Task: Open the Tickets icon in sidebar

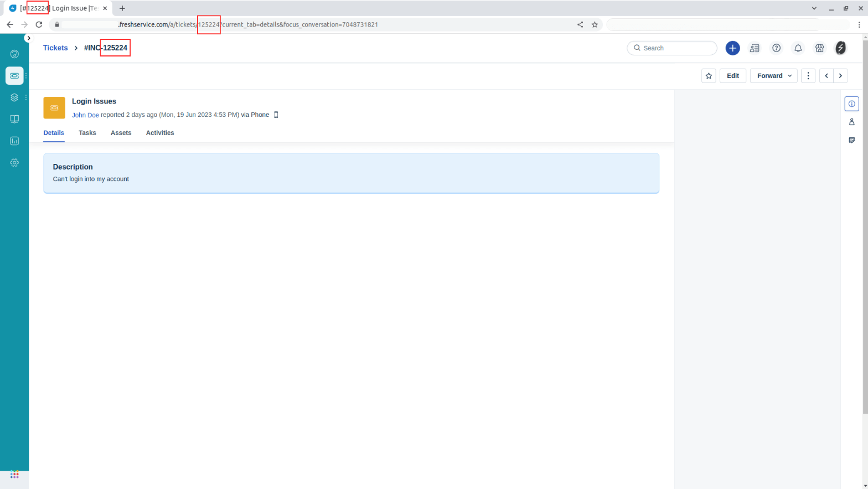Action: click(14, 75)
